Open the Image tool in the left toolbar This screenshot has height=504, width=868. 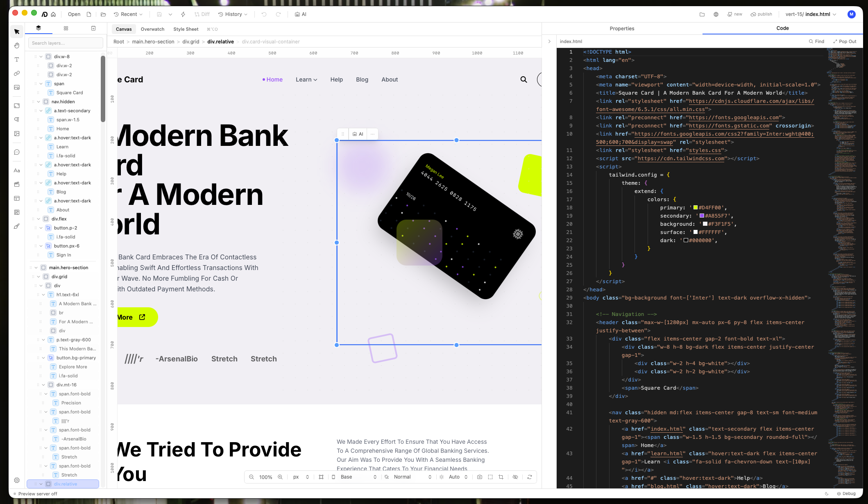(17, 87)
